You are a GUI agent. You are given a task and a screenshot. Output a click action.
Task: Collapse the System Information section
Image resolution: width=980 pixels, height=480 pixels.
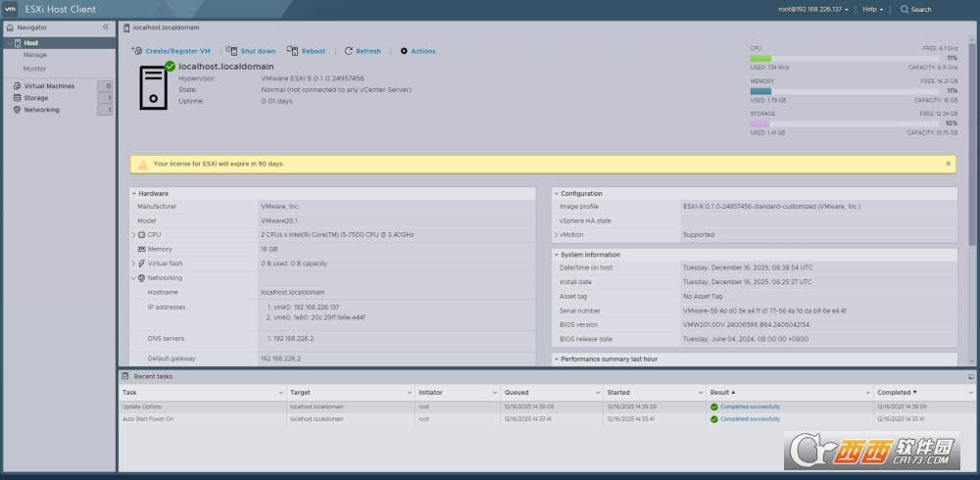557,255
